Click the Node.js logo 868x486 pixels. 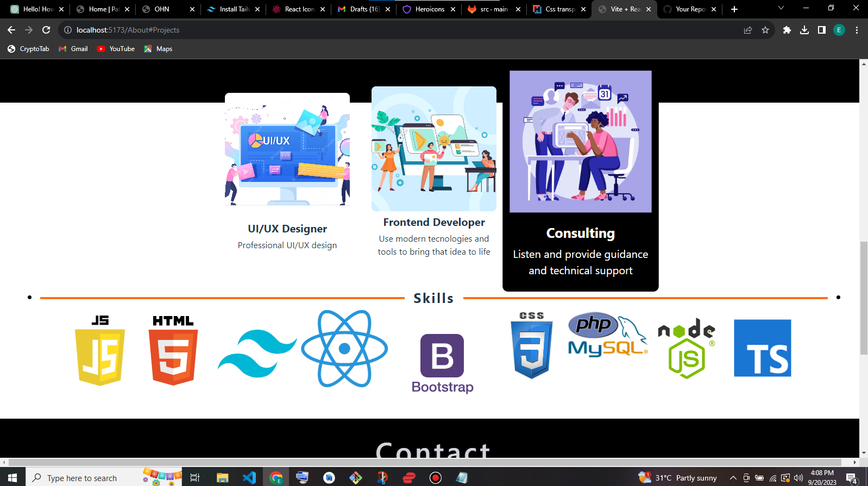pyautogui.click(x=687, y=348)
